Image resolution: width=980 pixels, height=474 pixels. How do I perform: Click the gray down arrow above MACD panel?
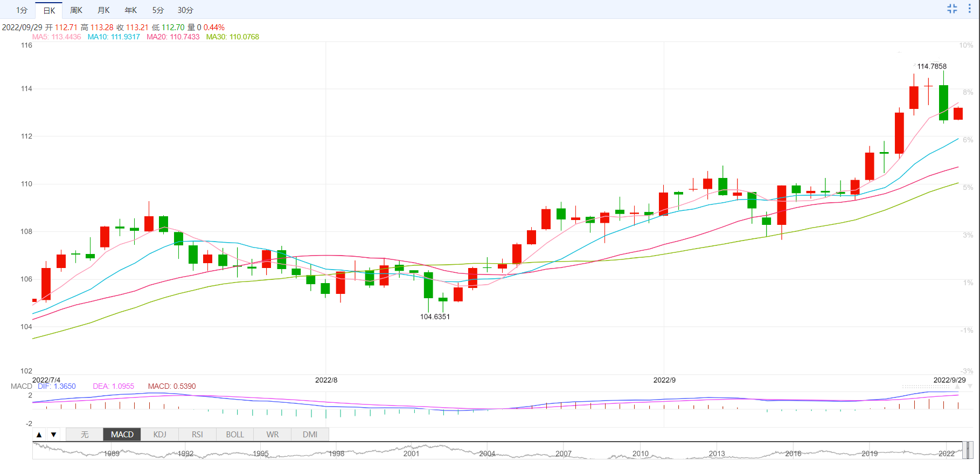970,387
